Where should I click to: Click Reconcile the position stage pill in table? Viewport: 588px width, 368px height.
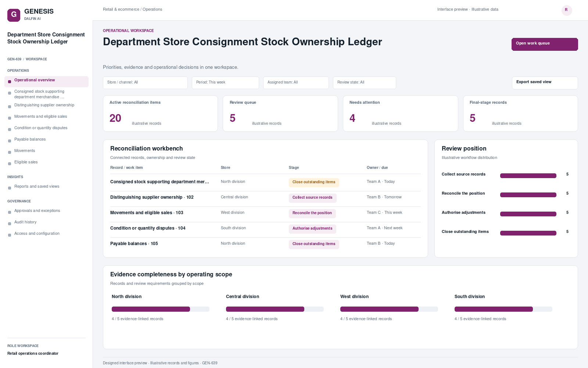pos(312,213)
